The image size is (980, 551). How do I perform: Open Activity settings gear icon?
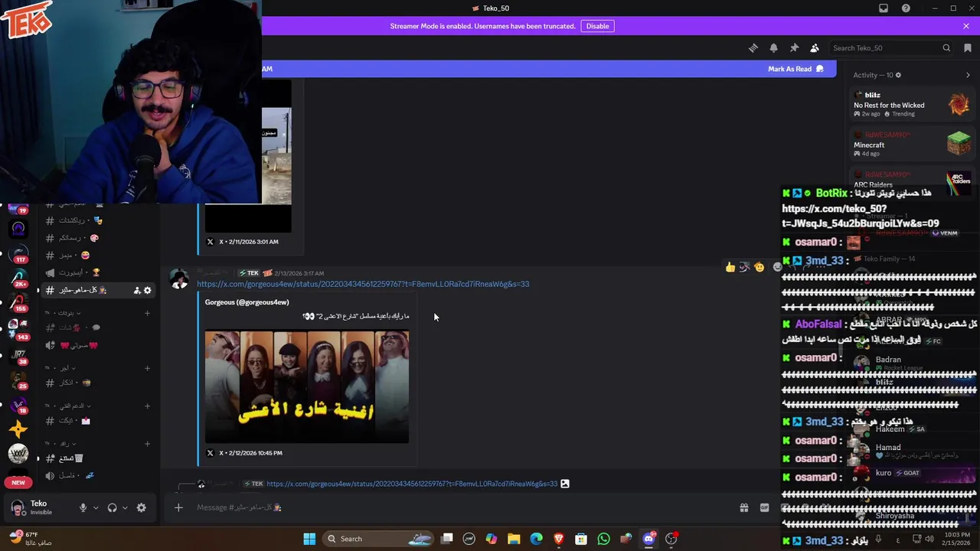(898, 75)
